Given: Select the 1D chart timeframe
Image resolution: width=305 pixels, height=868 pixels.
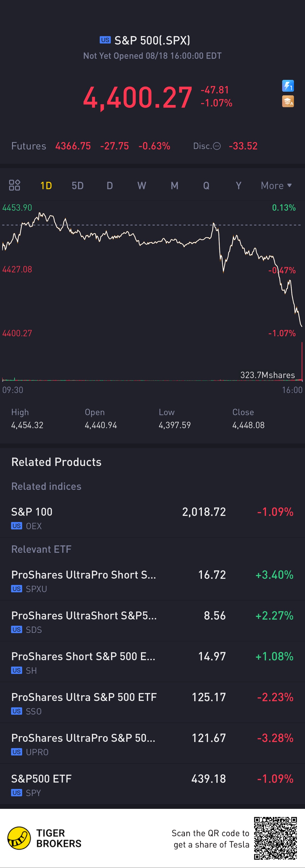Looking at the screenshot, I should 46,185.
